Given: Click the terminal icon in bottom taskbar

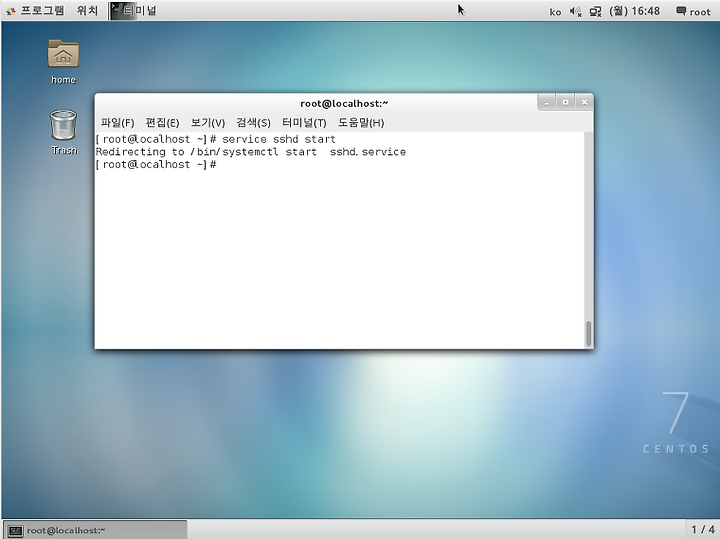Looking at the screenshot, I should [15, 530].
